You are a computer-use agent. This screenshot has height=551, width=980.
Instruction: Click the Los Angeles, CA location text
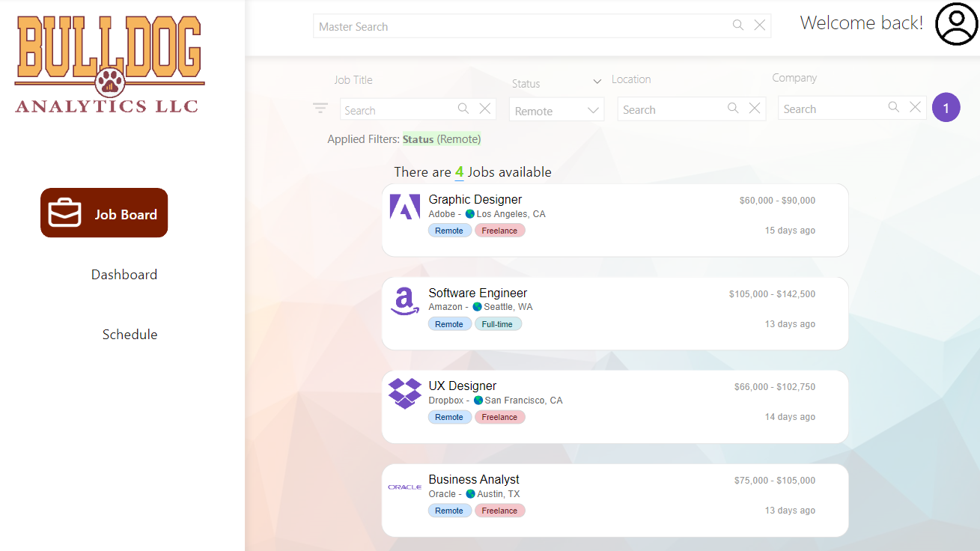coord(511,214)
